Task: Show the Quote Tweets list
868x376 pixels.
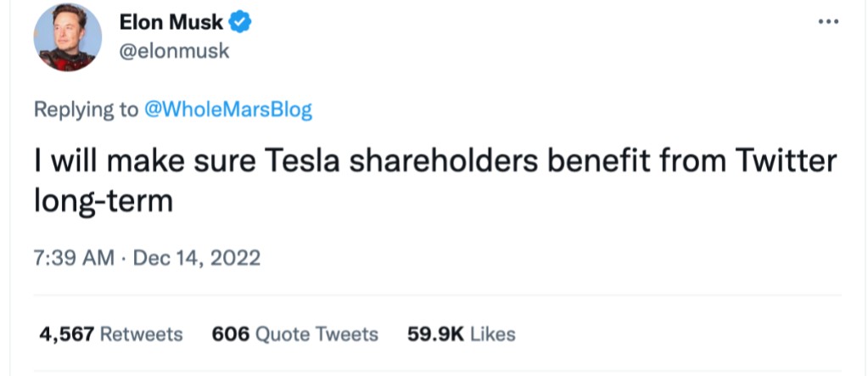Action: click(x=316, y=334)
